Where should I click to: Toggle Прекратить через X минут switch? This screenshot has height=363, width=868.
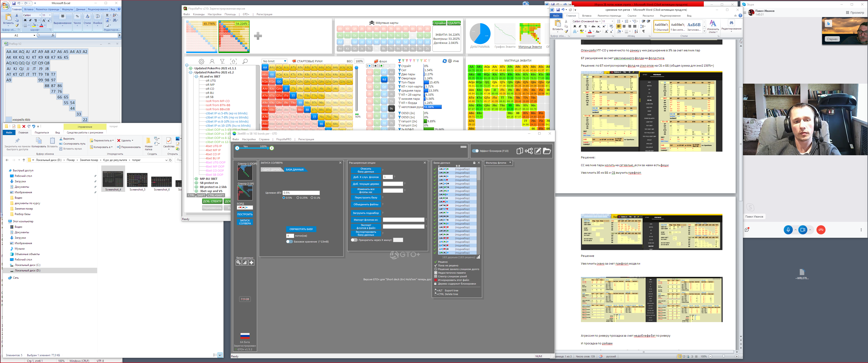pyautogui.click(x=354, y=240)
